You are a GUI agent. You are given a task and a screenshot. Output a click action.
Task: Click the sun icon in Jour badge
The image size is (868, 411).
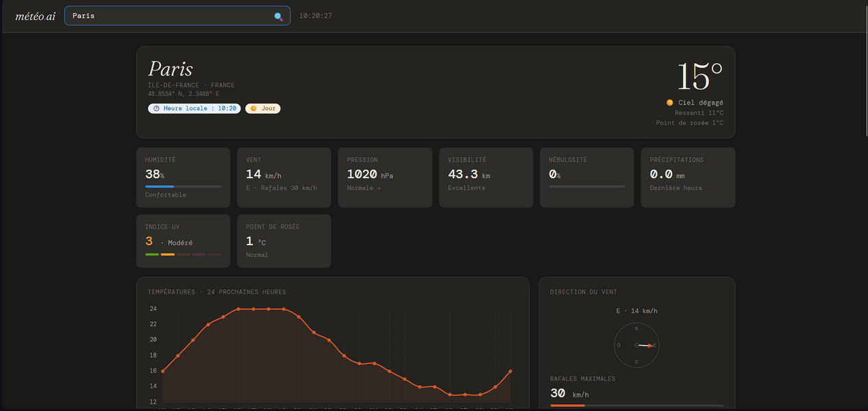[x=253, y=108]
